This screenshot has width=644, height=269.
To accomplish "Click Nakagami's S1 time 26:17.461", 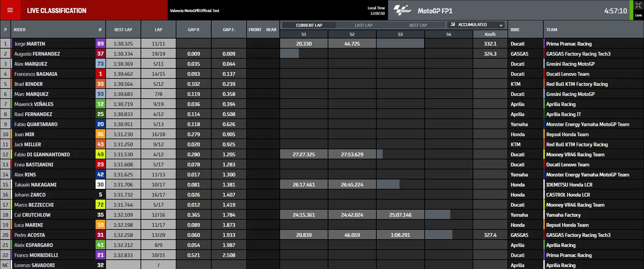I will coord(304,184).
